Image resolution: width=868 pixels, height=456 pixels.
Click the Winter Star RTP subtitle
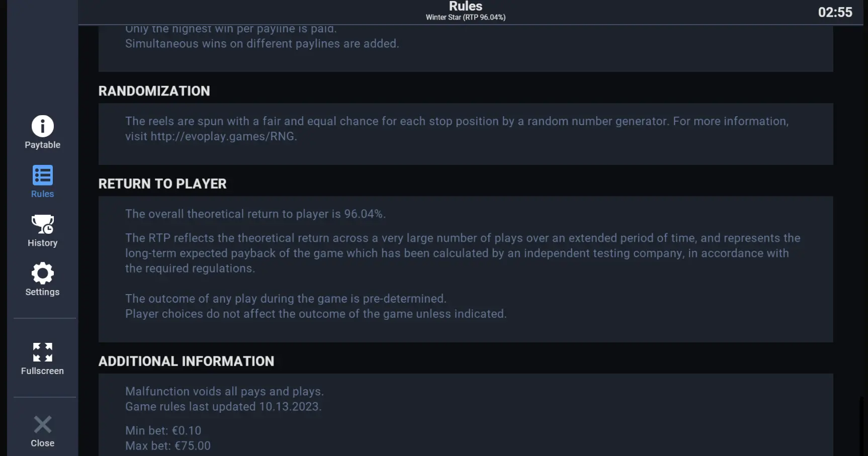click(x=466, y=17)
